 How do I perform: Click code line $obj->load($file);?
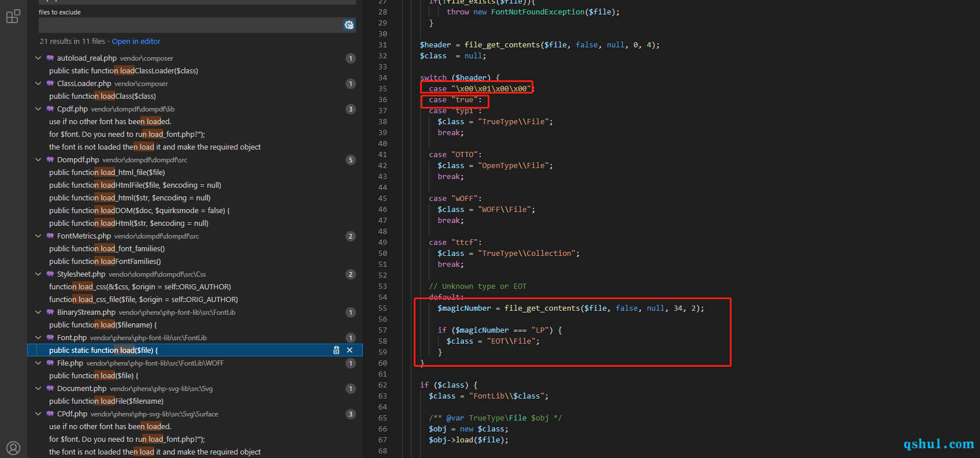tap(469, 440)
